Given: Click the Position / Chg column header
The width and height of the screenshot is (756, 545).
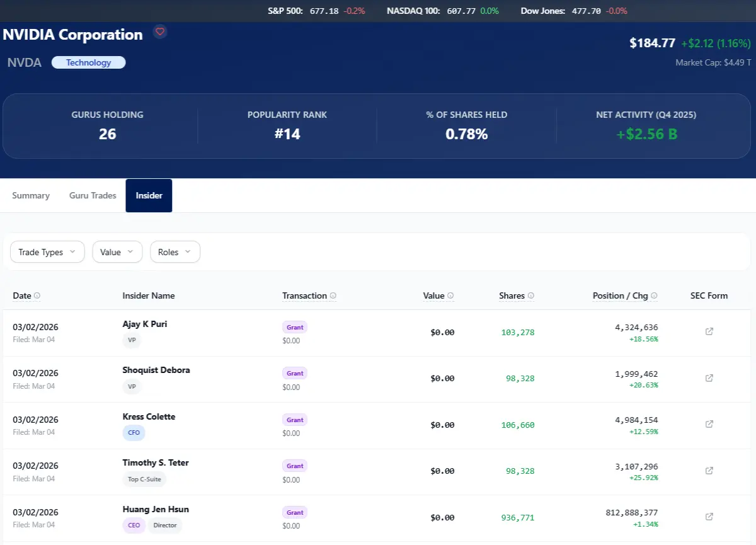Looking at the screenshot, I should [621, 295].
